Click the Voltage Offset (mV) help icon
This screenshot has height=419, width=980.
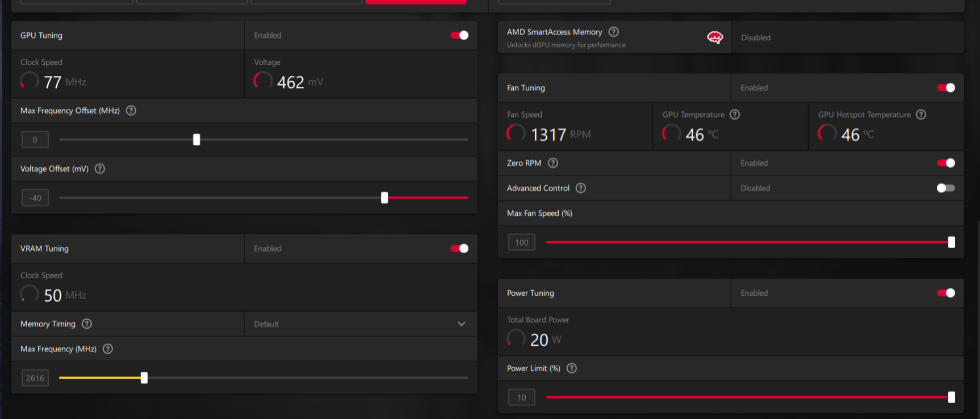(x=100, y=169)
